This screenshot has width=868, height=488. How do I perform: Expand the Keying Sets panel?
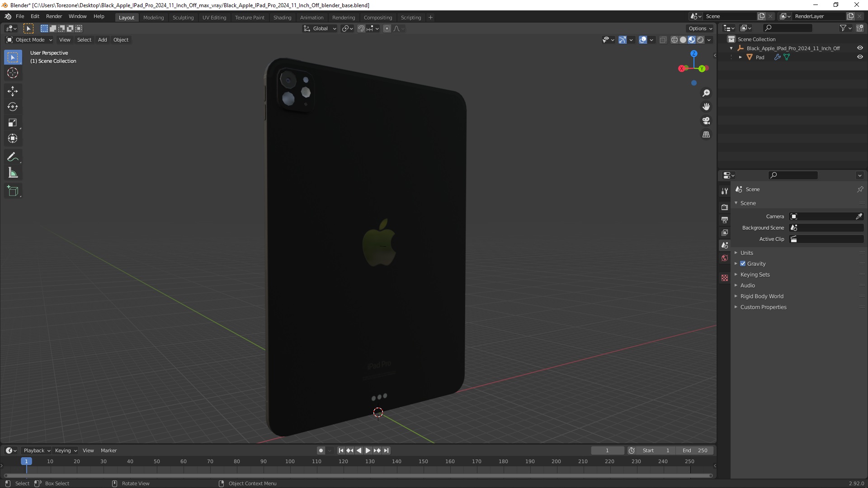(755, 274)
